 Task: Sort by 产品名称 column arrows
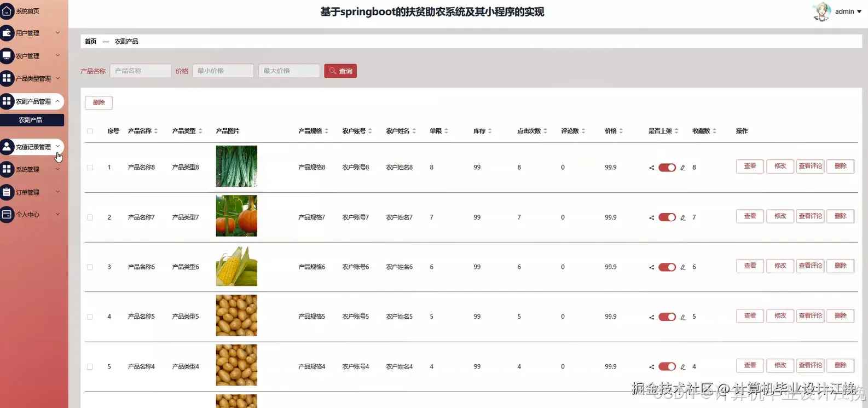click(x=156, y=131)
